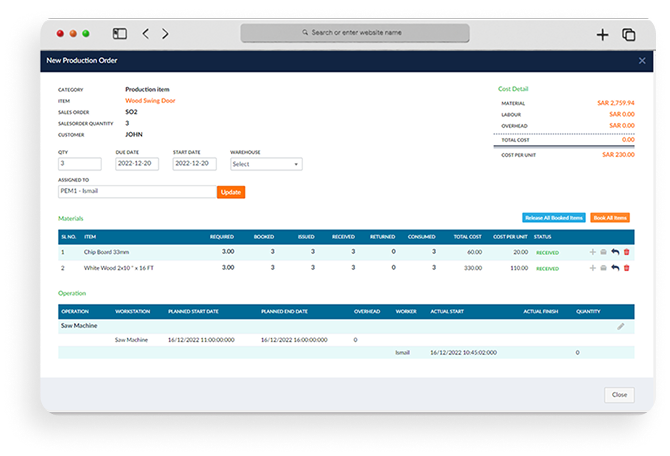Click the Book All Items button
The height and width of the screenshot is (456, 670).
tap(609, 217)
